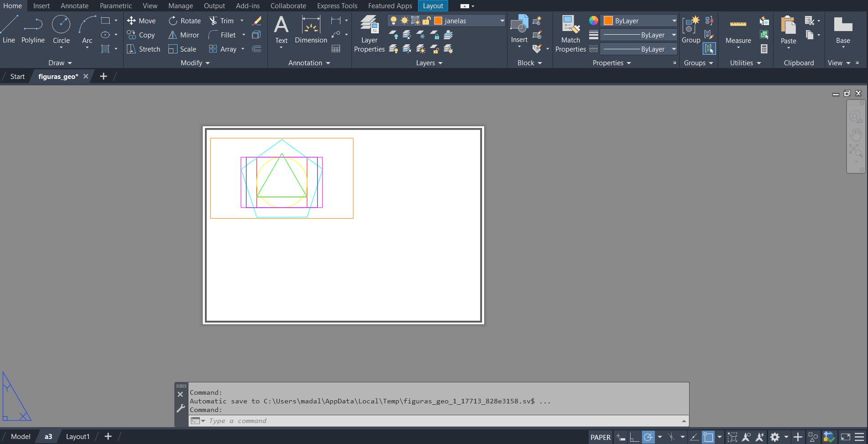Viewport: 868px width, 444px height.
Task: Toggle PAPER space in status bar
Action: pos(600,437)
